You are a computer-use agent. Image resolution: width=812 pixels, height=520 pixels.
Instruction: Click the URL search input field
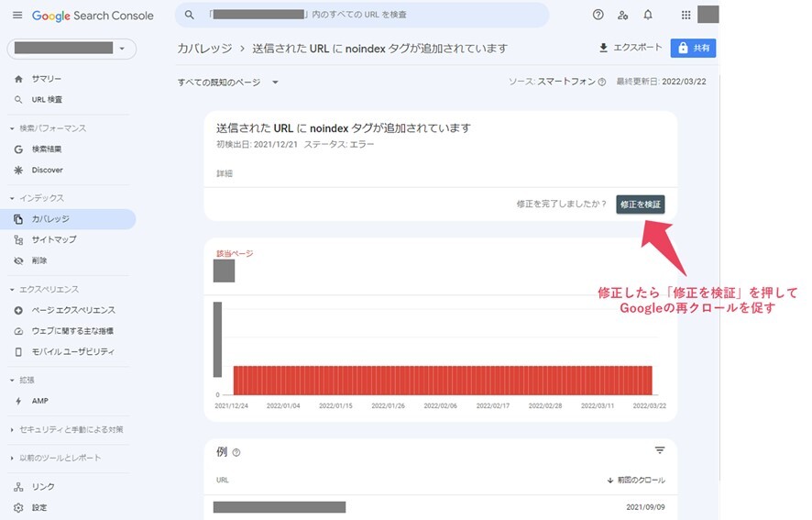pyautogui.click(x=367, y=15)
